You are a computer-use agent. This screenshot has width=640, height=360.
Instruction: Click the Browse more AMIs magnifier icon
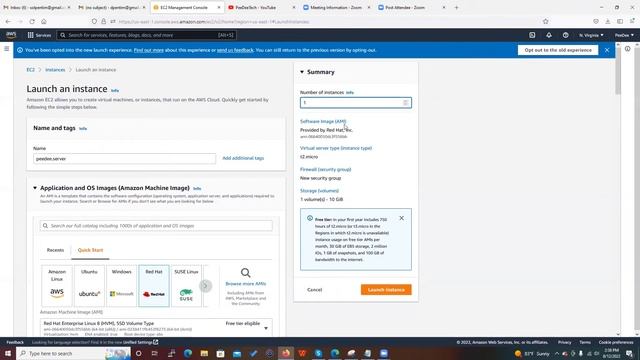(245, 272)
